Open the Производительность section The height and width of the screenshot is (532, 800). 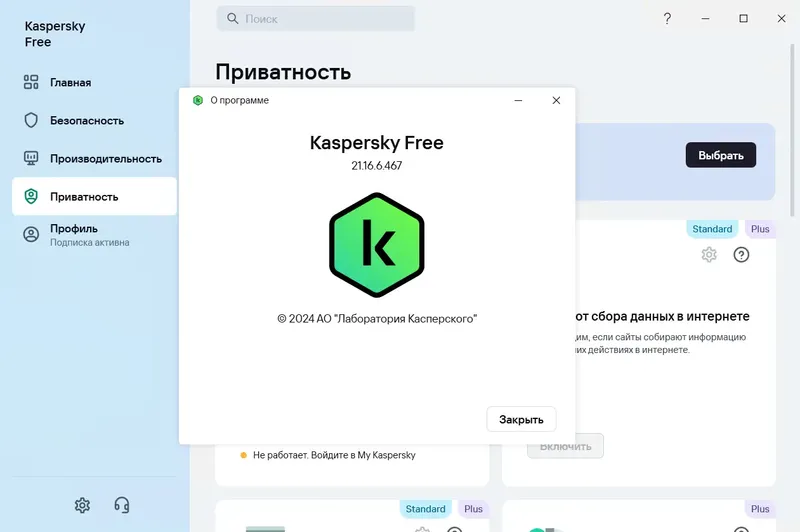(94, 159)
